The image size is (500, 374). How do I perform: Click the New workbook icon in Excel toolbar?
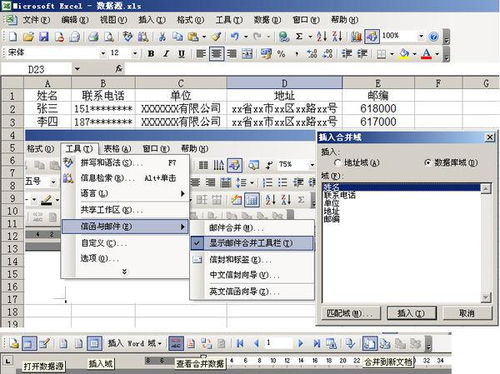tap(13, 36)
